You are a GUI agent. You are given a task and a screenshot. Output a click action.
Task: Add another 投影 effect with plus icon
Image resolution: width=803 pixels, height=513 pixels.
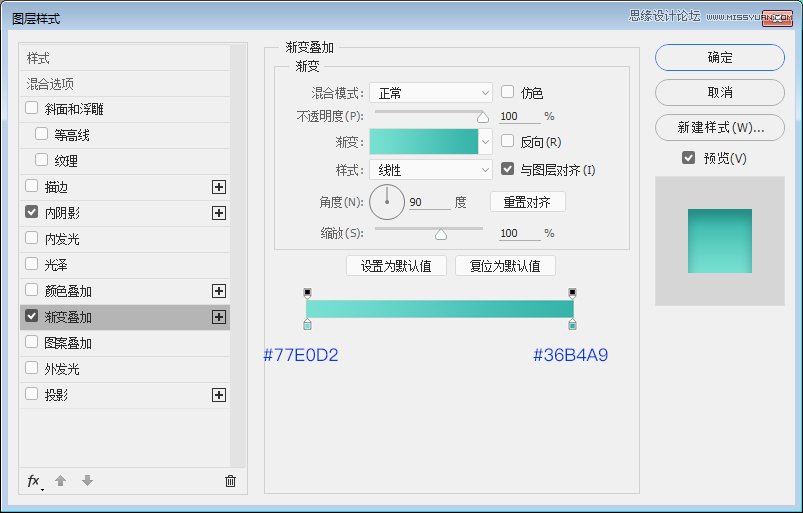(219, 395)
